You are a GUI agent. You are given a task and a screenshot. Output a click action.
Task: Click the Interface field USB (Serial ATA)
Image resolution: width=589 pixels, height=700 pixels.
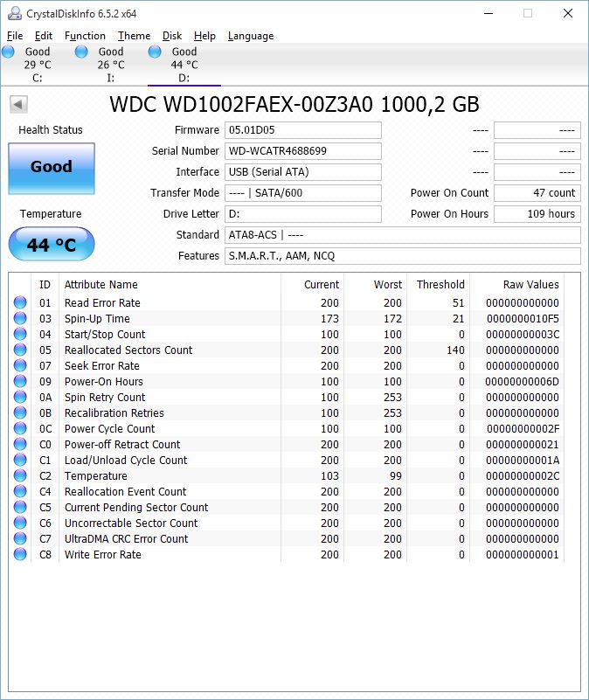[302, 172]
